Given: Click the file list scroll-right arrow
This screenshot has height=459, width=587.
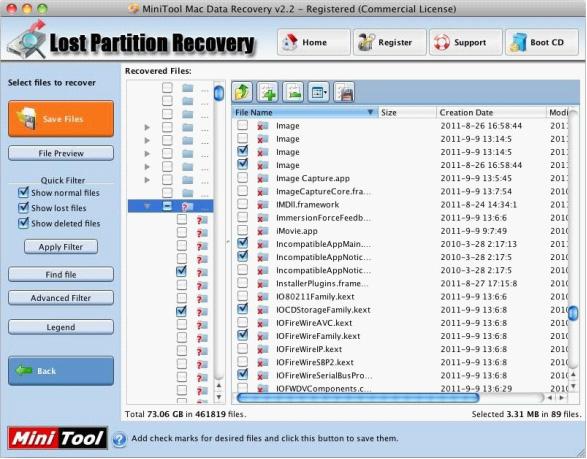Looking at the screenshot, I should coord(561,398).
